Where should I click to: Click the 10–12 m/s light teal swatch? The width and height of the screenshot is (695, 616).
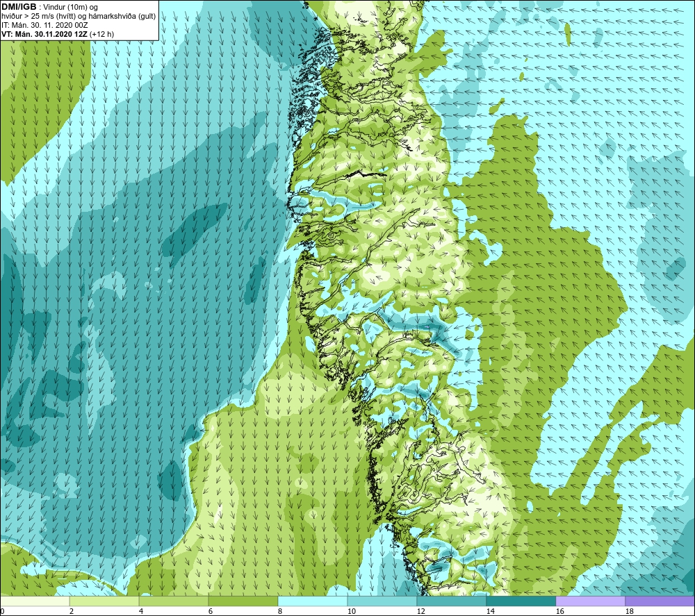382,601
